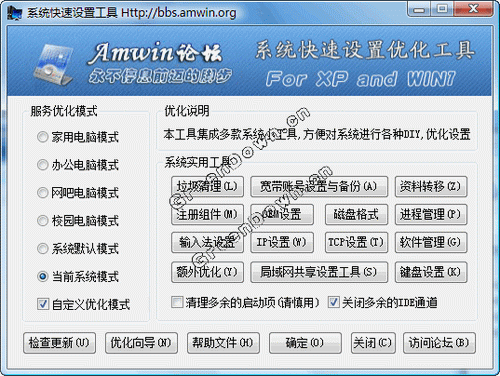Maximize the window
This screenshot has width=500, height=376.
[442, 9]
